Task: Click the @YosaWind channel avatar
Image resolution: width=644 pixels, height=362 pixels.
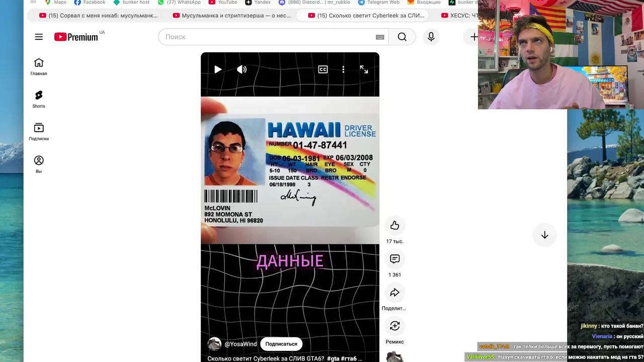Action: [214, 344]
